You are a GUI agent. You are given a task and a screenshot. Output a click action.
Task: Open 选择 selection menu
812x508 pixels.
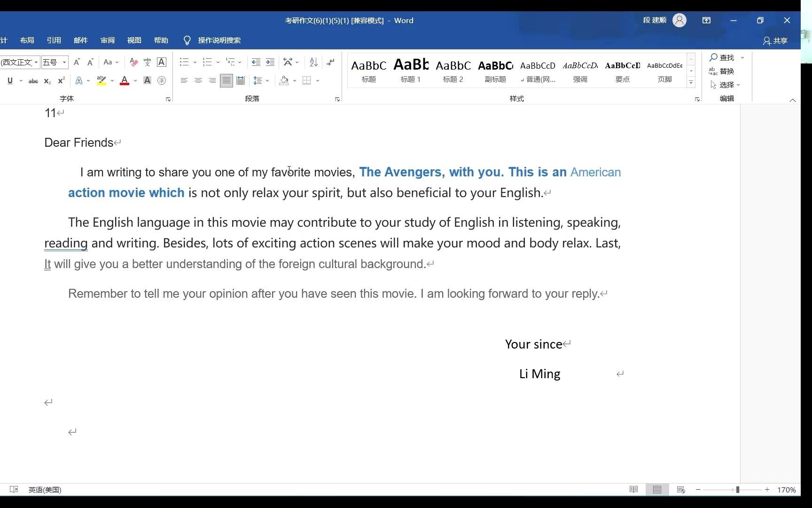pos(726,85)
